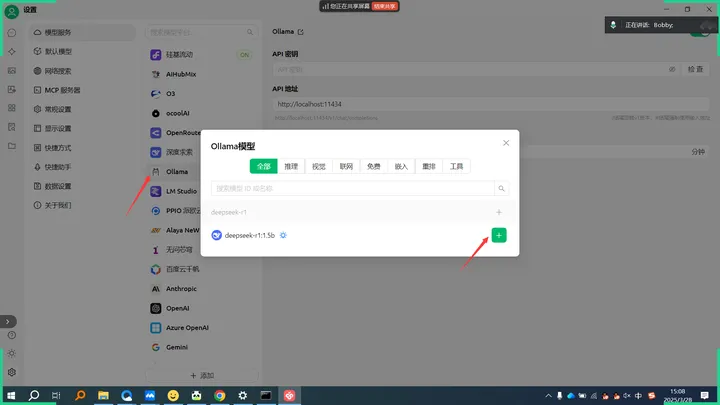
Task: Open the knowledge base sidebar icon
Action: 12,127
